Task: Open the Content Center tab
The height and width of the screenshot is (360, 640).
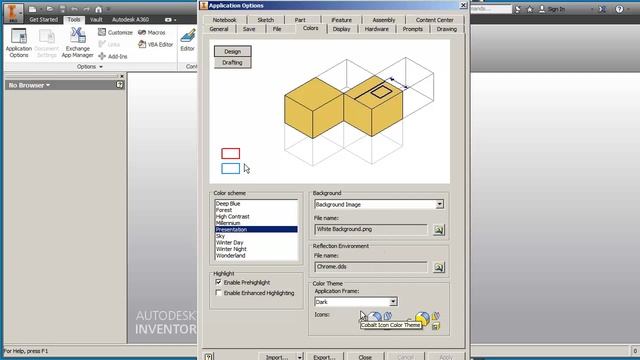Action: (434, 20)
